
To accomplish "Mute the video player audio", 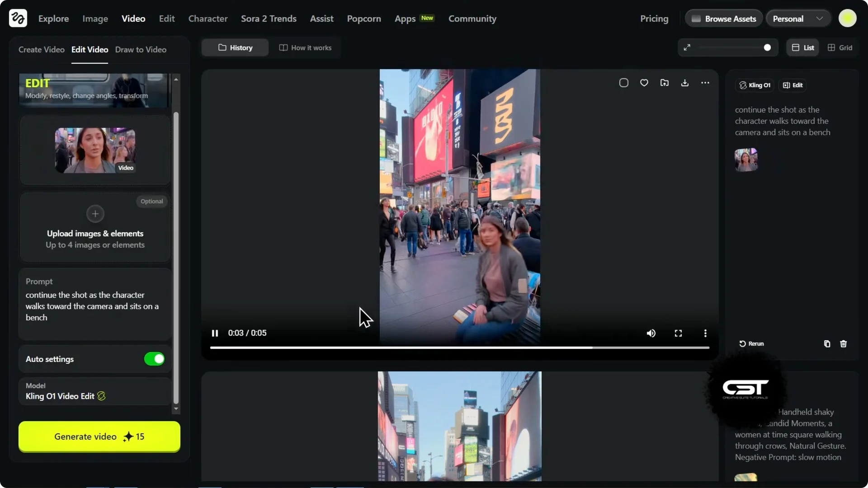I will [x=651, y=333].
